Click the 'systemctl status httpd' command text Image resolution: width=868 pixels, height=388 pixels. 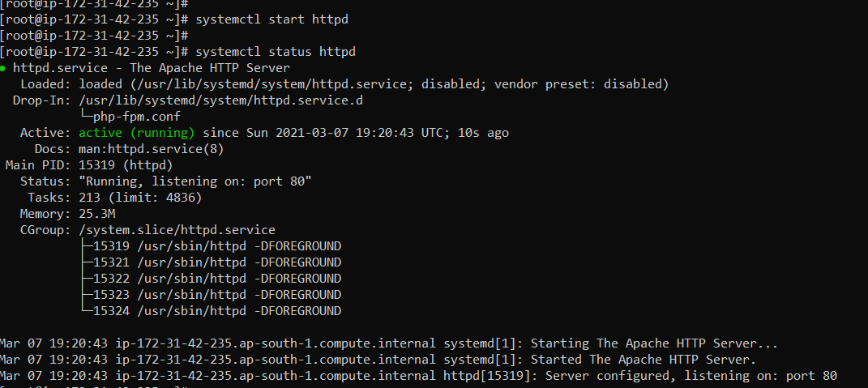click(x=275, y=52)
